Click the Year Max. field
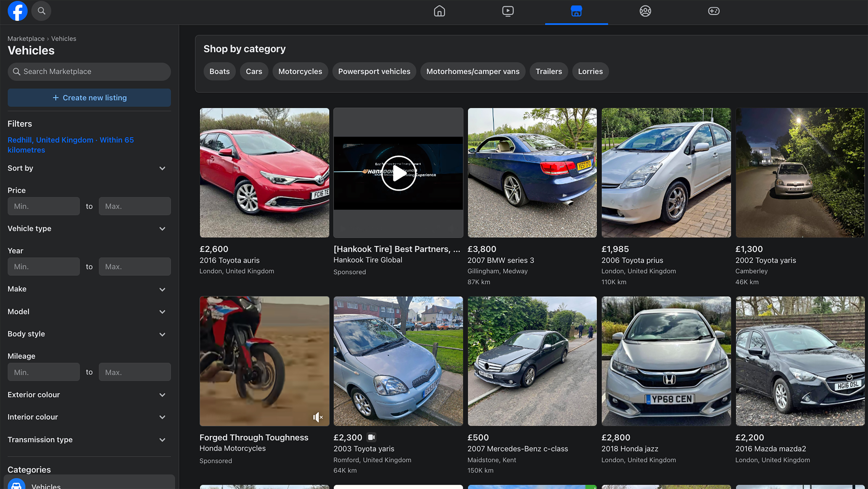Viewport: 868px width, 489px height. (x=135, y=266)
